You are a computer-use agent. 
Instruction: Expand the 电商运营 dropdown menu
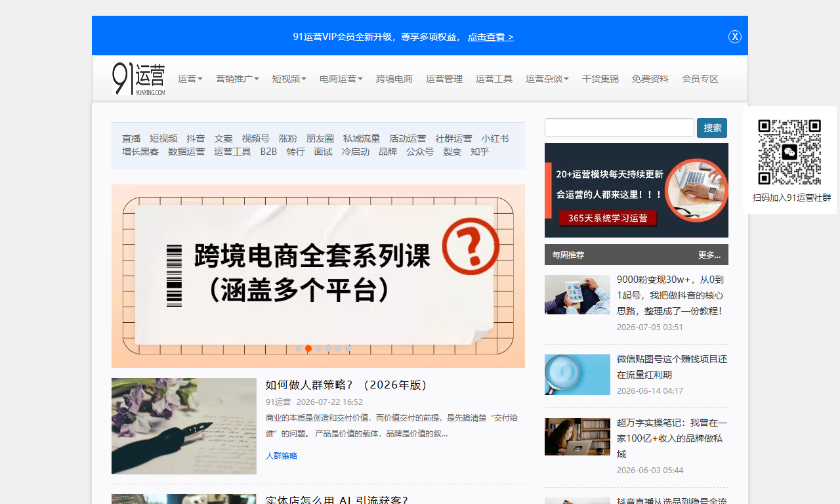[x=341, y=79]
